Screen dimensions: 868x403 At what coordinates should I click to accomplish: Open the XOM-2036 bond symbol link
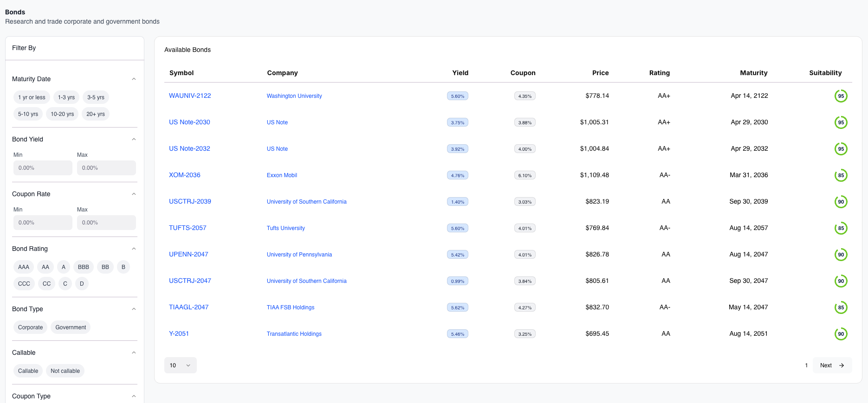coord(185,175)
